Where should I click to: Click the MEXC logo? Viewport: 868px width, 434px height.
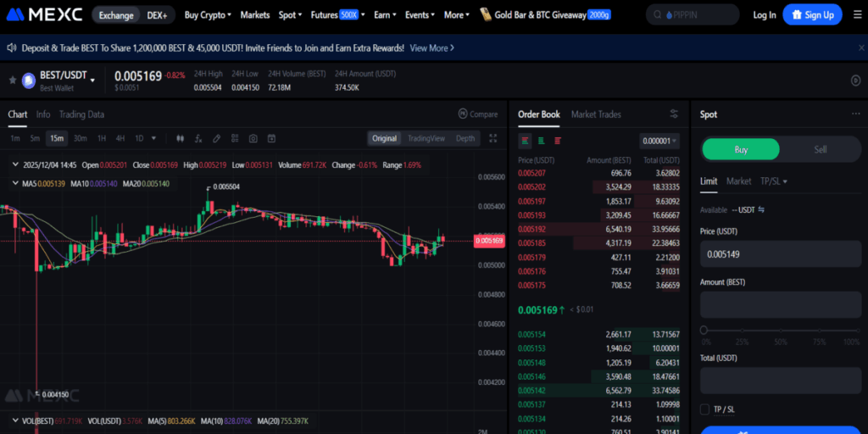(45, 15)
